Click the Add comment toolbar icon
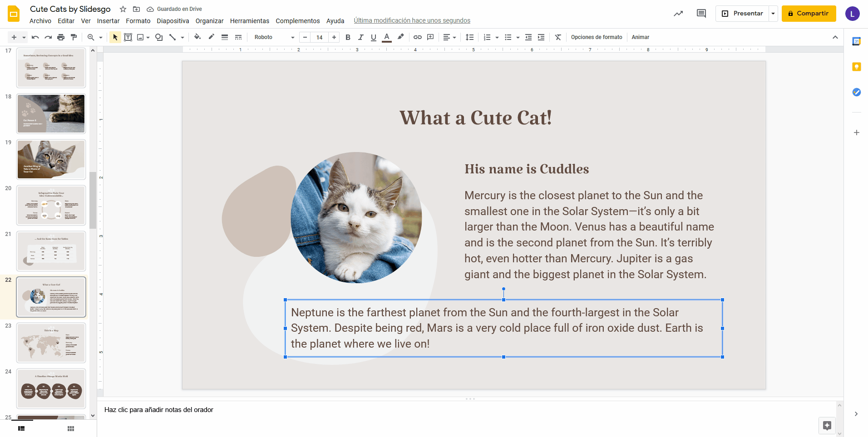Screen dimensions: 868x437 [x=430, y=37]
